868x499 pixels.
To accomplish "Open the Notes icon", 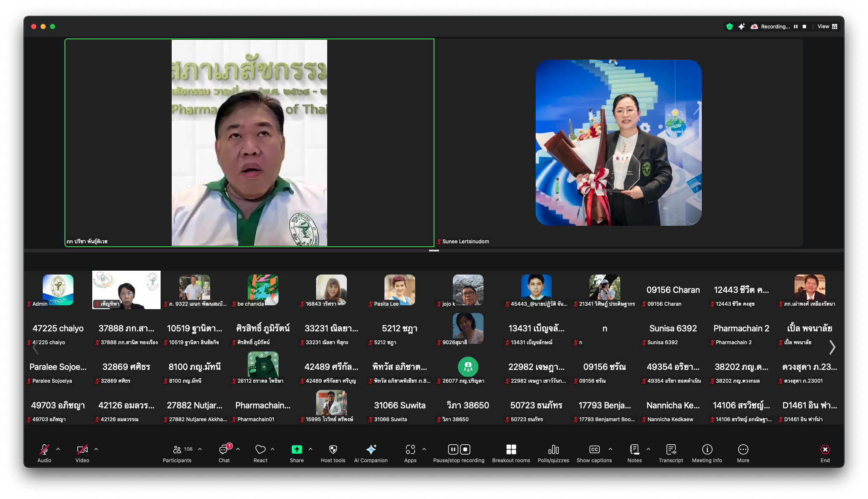I will (634, 449).
